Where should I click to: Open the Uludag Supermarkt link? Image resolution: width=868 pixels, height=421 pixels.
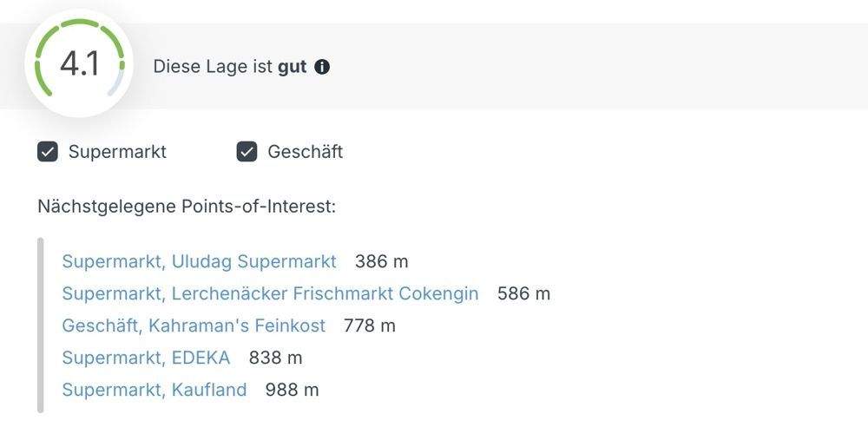click(x=199, y=261)
